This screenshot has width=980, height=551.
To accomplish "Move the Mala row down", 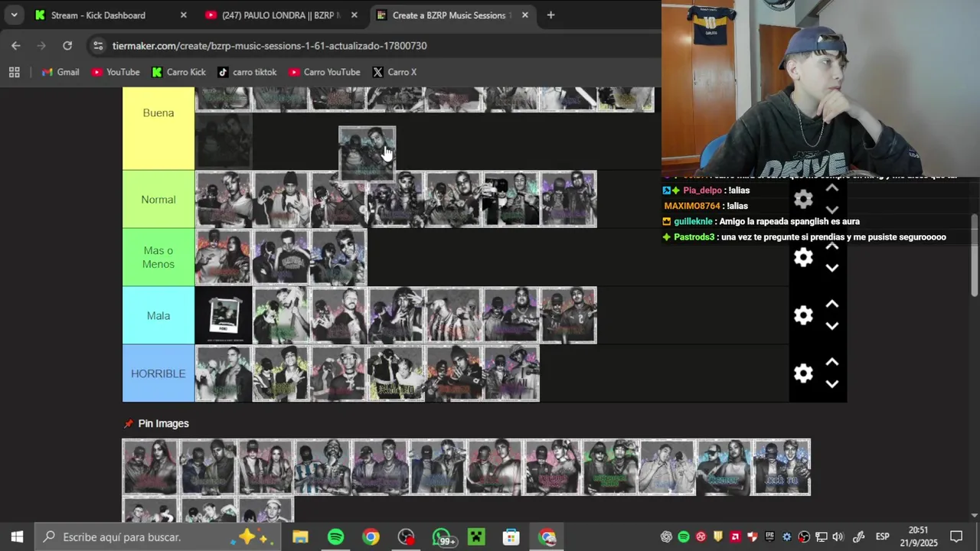I will click(832, 326).
